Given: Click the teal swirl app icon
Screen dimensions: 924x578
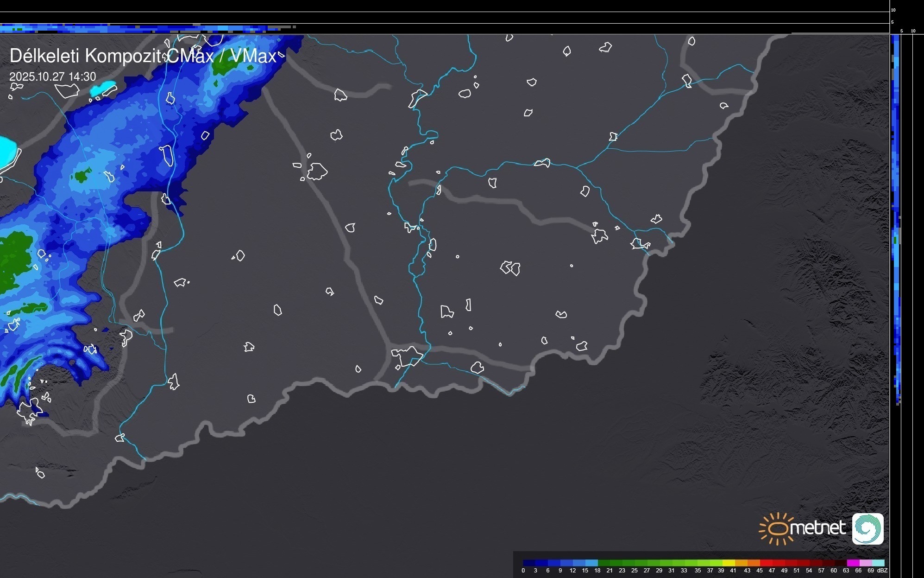Looking at the screenshot, I should 868,528.
